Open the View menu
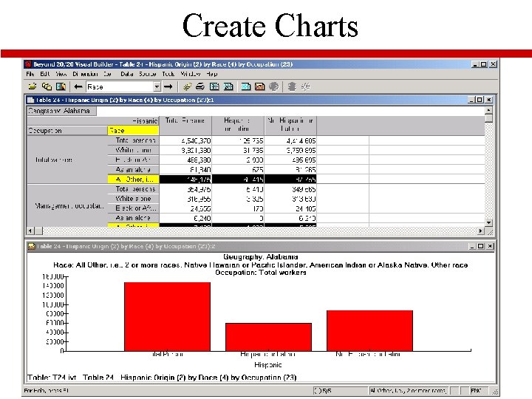532x399 pixels. [61, 74]
